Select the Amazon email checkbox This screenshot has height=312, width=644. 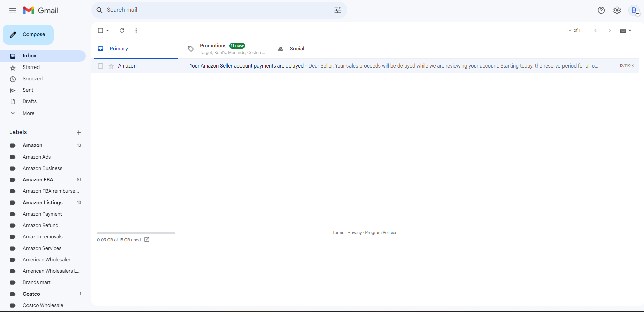pos(100,66)
